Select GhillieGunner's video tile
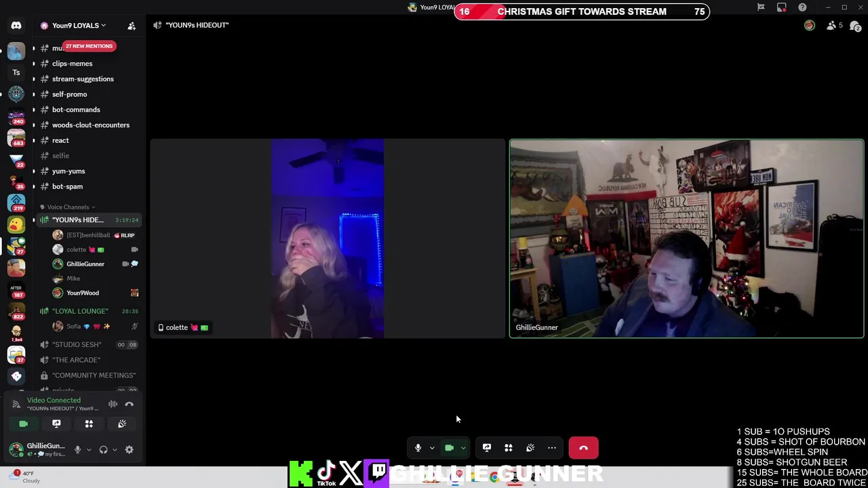 point(686,239)
